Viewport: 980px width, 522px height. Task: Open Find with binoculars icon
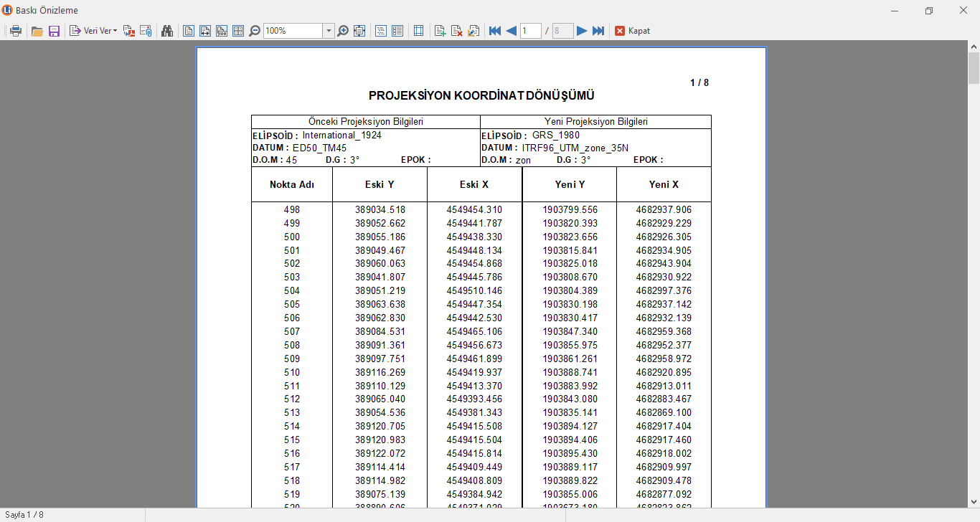(x=167, y=31)
